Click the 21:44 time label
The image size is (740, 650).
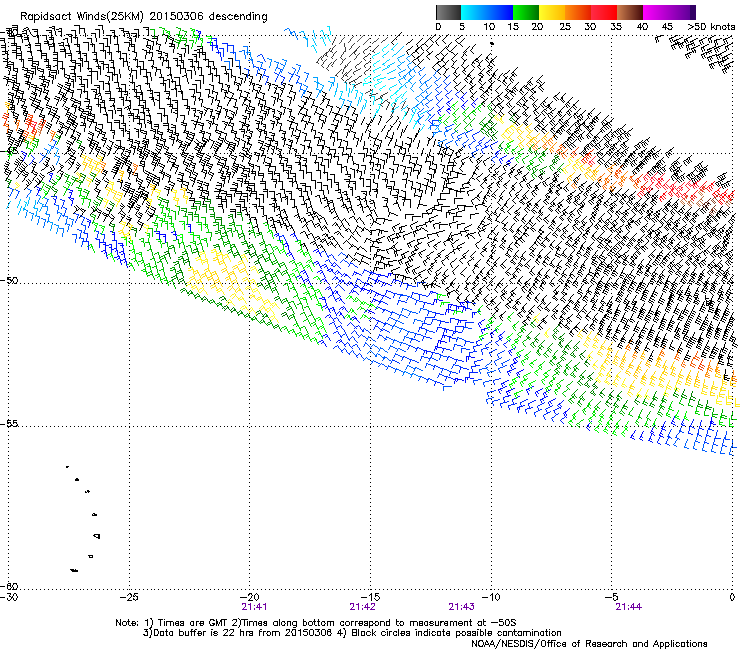point(628,607)
